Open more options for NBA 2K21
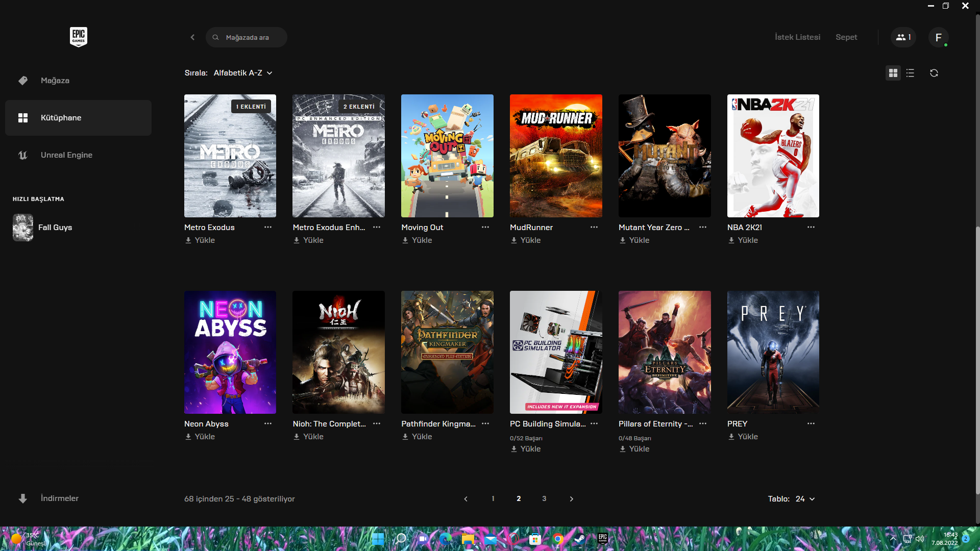 (811, 227)
